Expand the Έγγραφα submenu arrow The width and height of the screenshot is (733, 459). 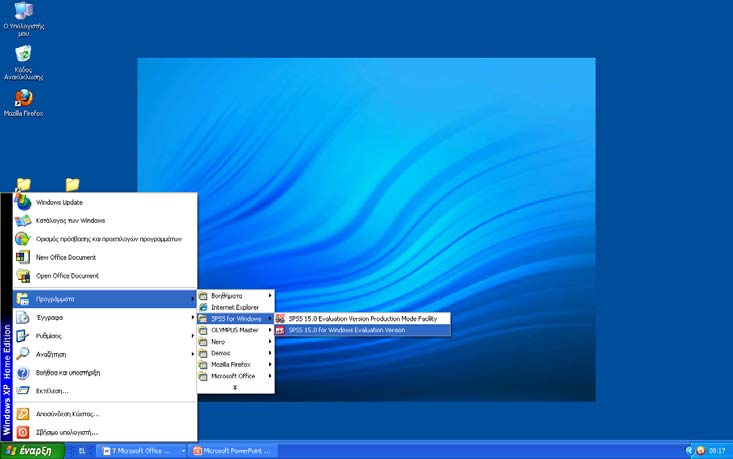click(x=192, y=317)
